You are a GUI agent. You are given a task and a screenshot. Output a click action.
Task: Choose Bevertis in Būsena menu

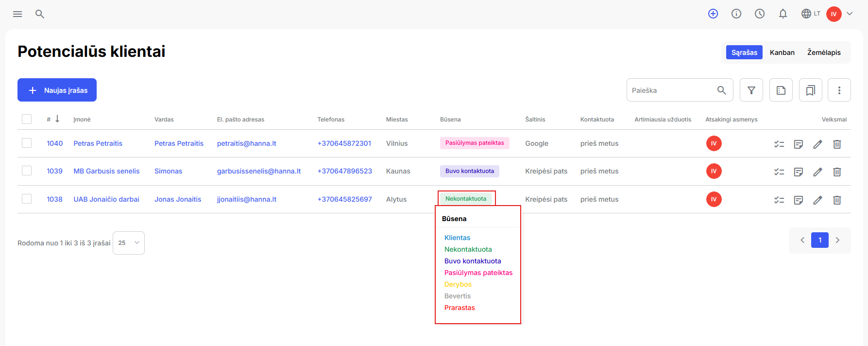458,296
